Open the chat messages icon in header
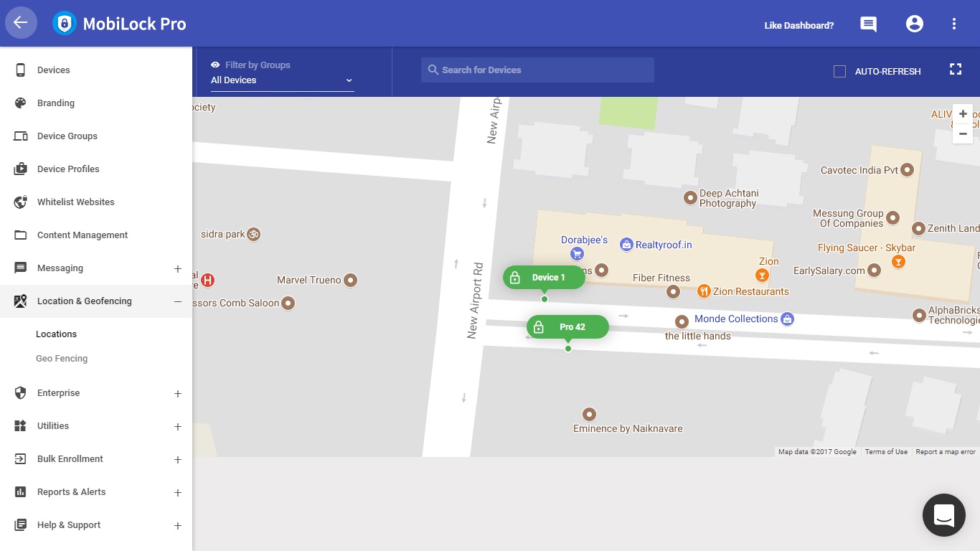980x551 pixels. coord(868,24)
